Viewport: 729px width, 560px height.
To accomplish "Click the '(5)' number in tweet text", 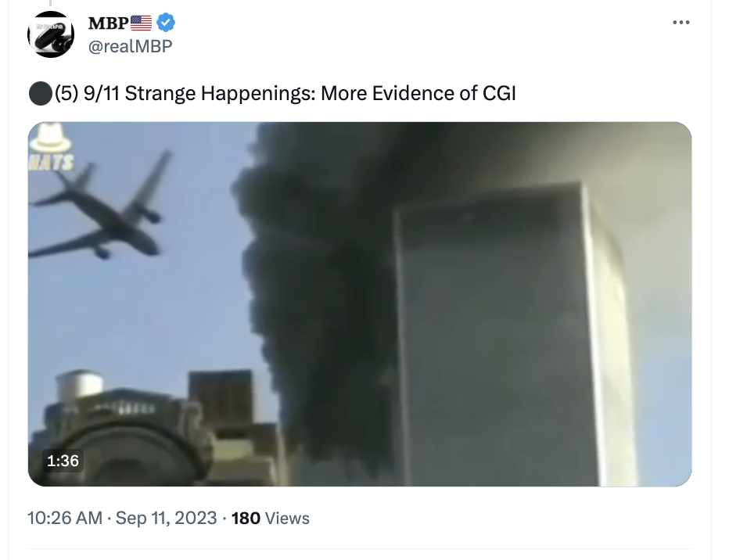I will tap(67, 93).
